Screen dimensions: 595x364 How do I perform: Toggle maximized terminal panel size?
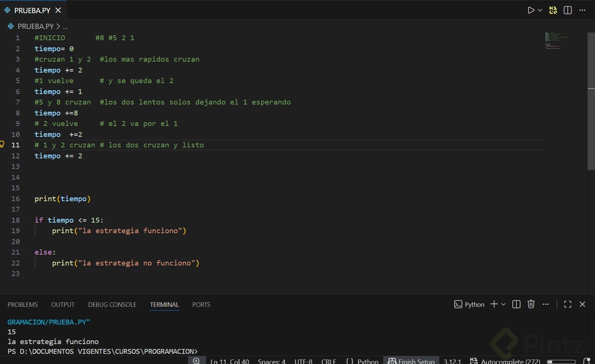tap(568, 304)
